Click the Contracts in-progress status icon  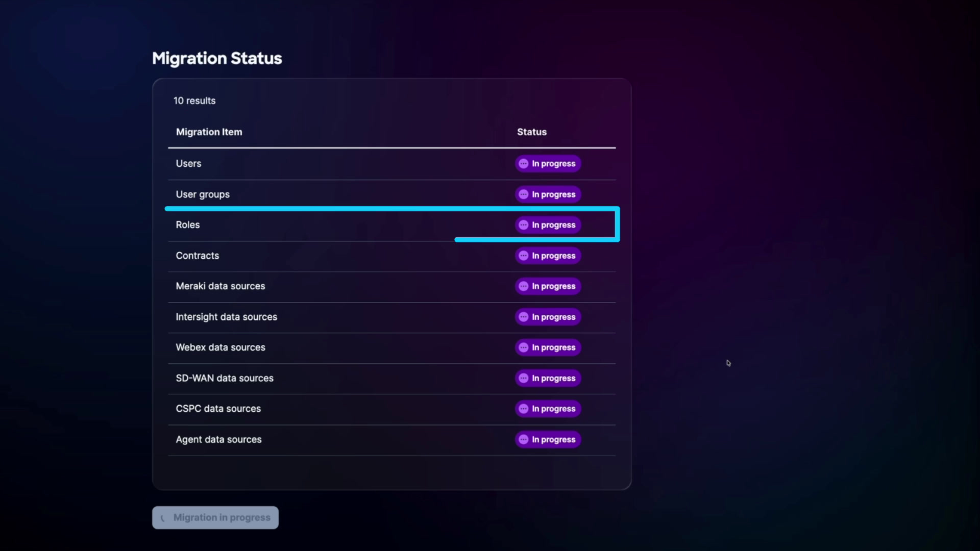523,256
